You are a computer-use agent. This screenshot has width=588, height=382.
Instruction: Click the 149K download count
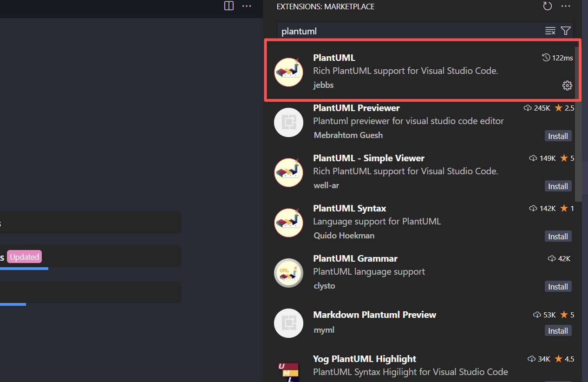coord(542,158)
